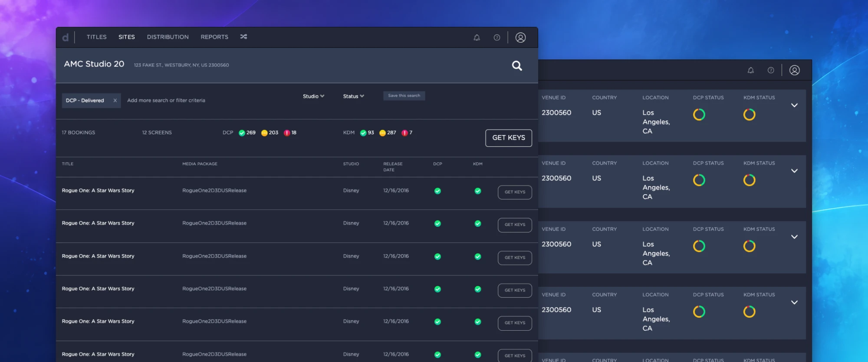The width and height of the screenshot is (868, 362).
Task: Open user profile icon in front window
Action: pyautogui.click(x=520, y=37)
